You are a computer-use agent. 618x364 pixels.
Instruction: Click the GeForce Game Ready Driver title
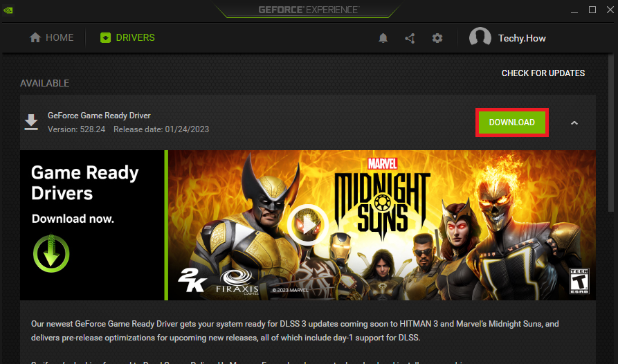point(99,116)
